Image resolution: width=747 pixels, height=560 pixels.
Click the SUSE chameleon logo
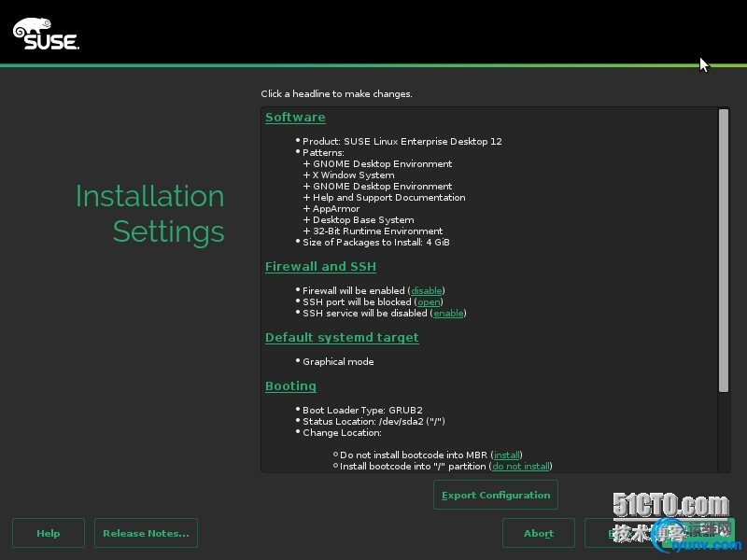[46, 34]
